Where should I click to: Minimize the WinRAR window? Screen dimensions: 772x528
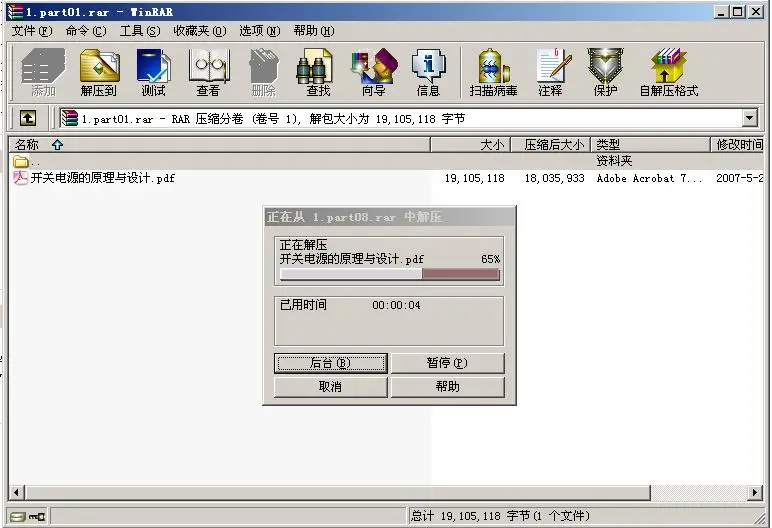[722, 12]
